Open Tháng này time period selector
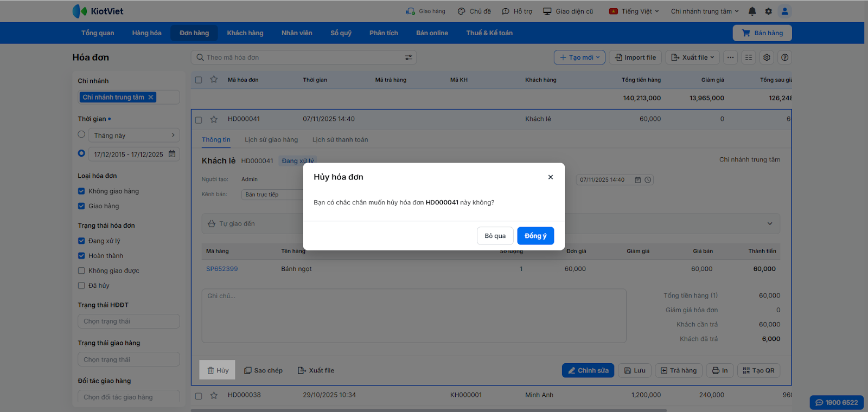The height and width of the screenshot is (412, 868). click(x=134, y=135)
